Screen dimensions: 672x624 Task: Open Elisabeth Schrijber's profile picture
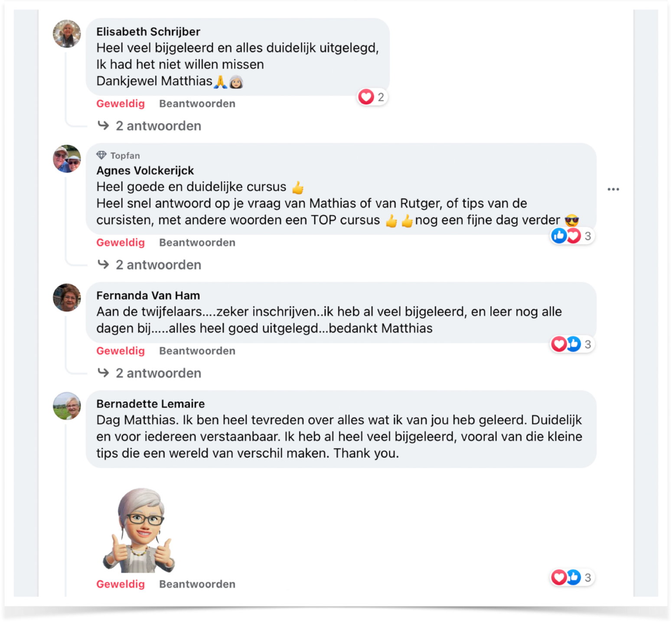point(67,33)
